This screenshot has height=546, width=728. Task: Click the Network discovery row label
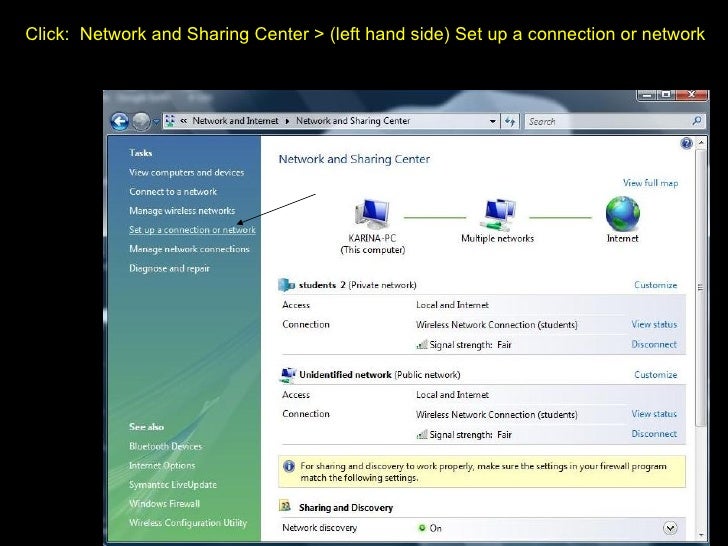pos(319,528)
